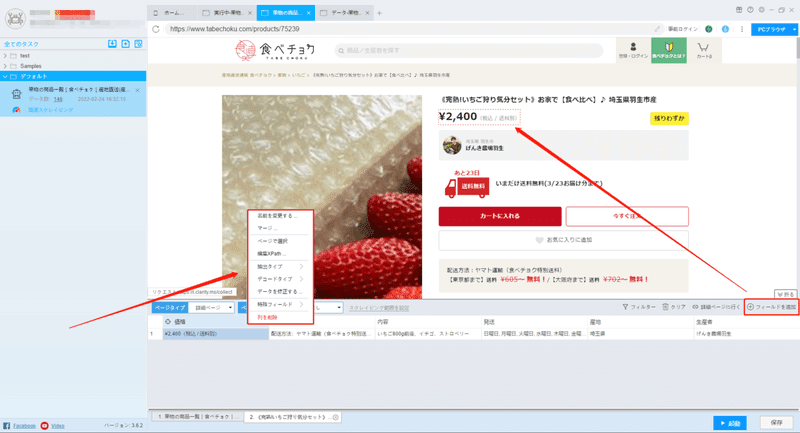Click 詳細ページに行く link in toolbar
This screenshot has width=800, height=433.
(x=716, y=307)
